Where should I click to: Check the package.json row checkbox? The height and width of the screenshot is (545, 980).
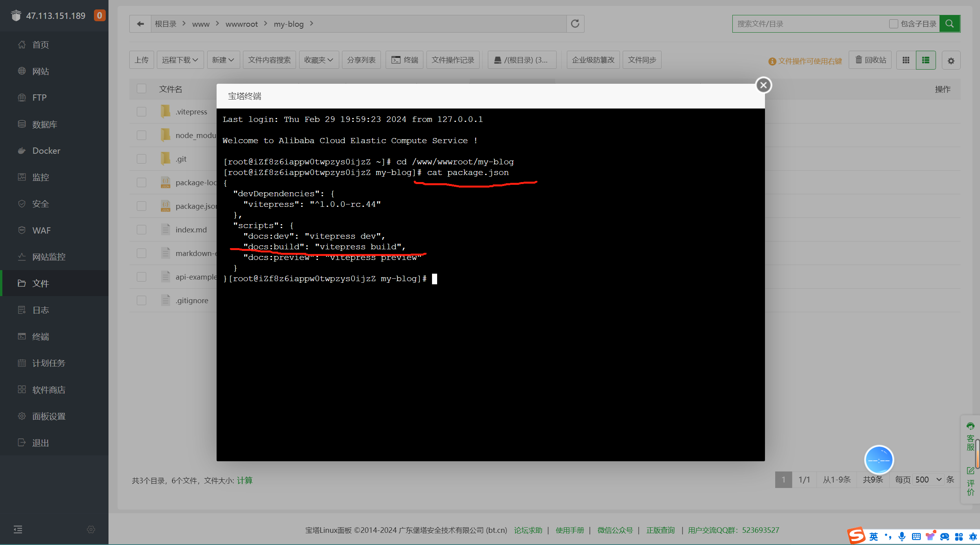tap(142, 206)
